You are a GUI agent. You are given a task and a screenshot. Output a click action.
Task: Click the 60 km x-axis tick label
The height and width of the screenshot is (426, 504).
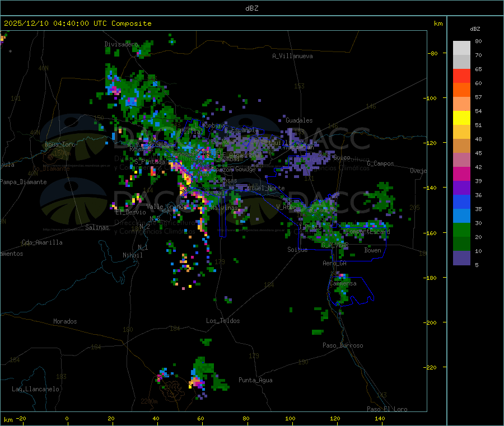coord(200,418)
